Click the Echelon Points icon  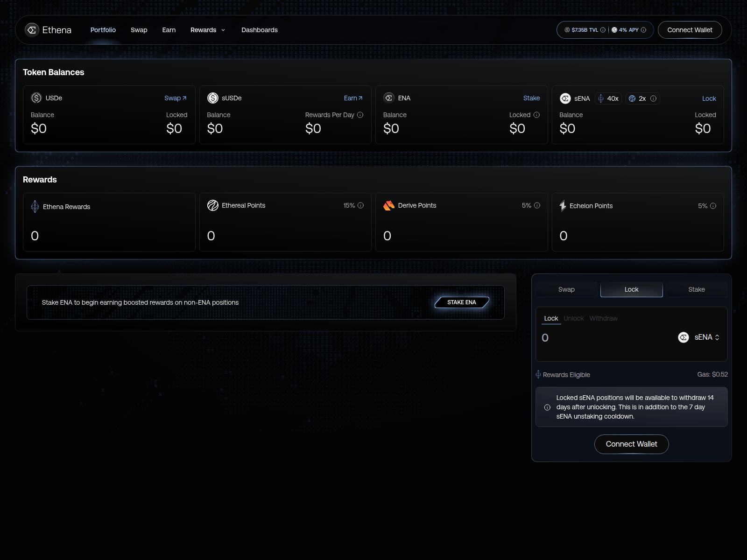click(563, 206)
